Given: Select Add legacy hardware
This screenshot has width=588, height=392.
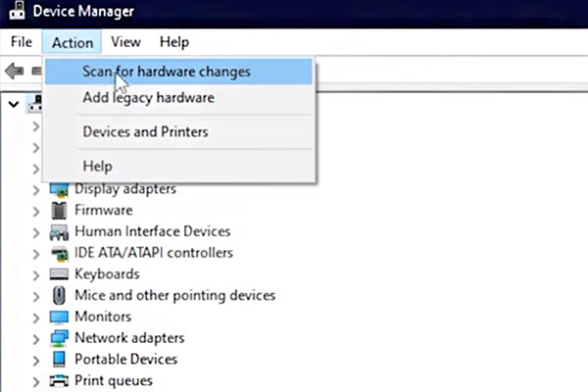Looking at the screenshot, I should point(178,98).
